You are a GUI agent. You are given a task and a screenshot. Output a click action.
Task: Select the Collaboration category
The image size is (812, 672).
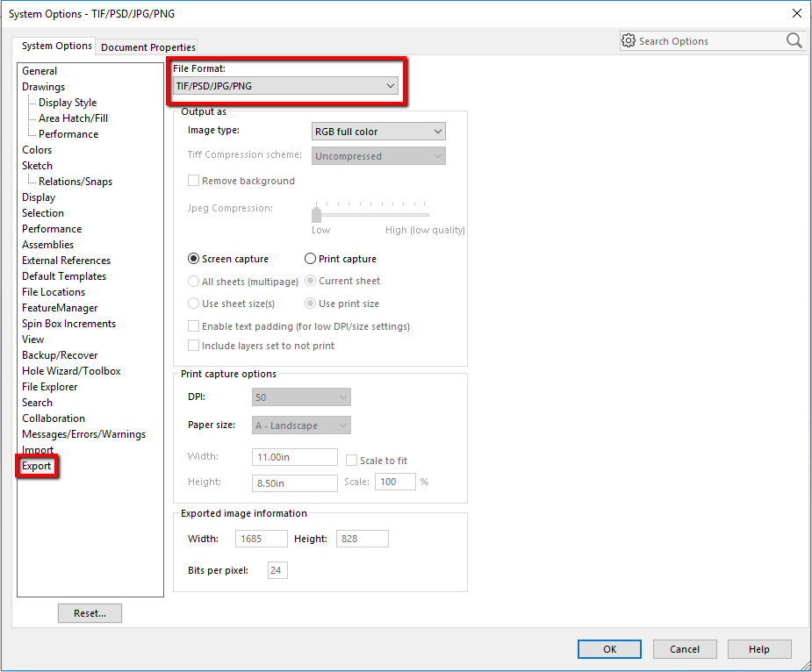(x=54, y=418)
